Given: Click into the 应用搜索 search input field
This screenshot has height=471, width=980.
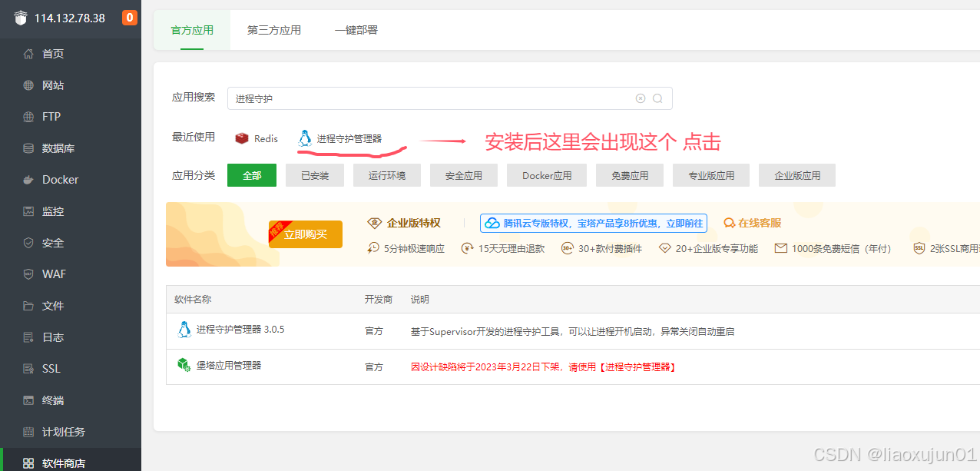Looking at the screenshot, I should click(x=430, y=98).
